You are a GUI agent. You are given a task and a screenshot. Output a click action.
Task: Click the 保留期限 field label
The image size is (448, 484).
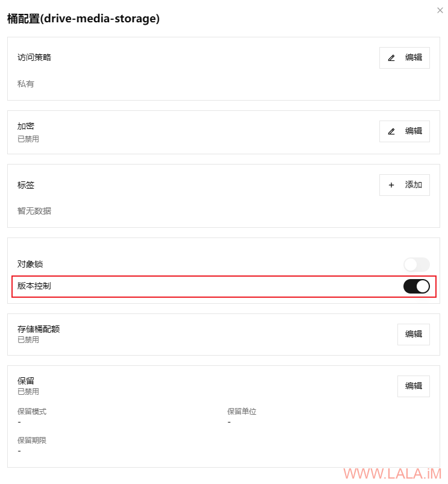click(32, 441)
